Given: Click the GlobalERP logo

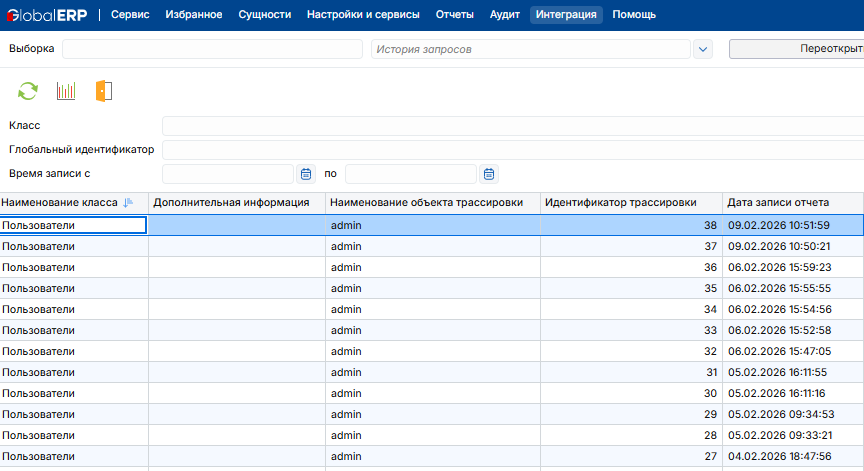Looking at the screenshot, I should click(x=46, y=15).
